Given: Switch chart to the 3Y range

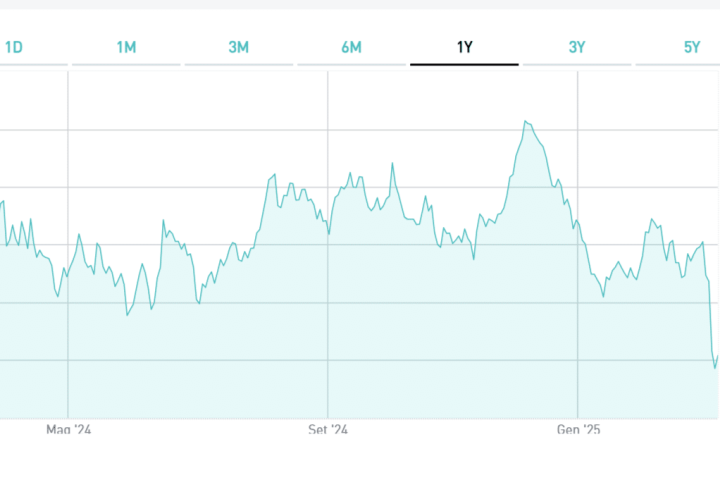Looking at the screenshot, I should 577,47.
